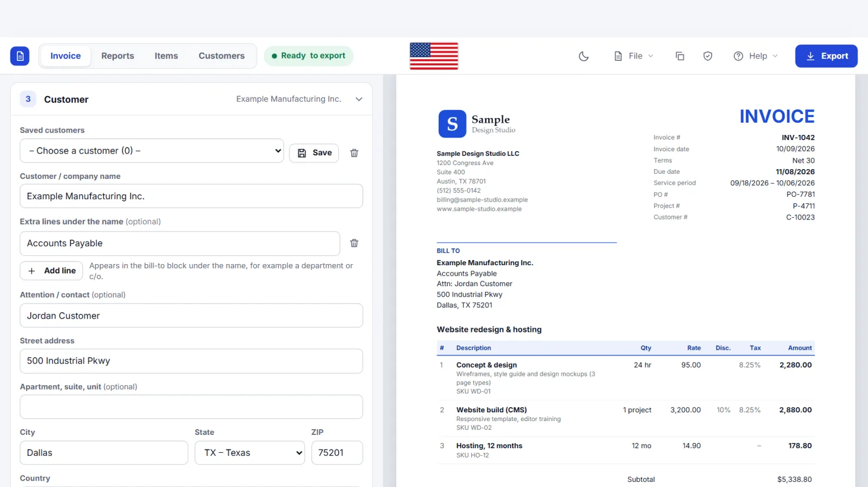This screenshot has height=487, width=868.
Task: Toggle dark mode with the moon icon
Action: (x=584, y=56)
